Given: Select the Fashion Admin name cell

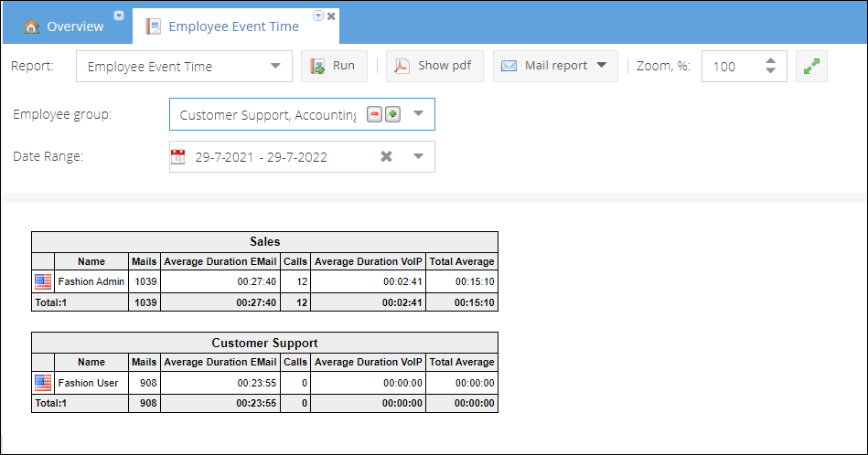Looking at the screenshot, I should pos(91,281).
